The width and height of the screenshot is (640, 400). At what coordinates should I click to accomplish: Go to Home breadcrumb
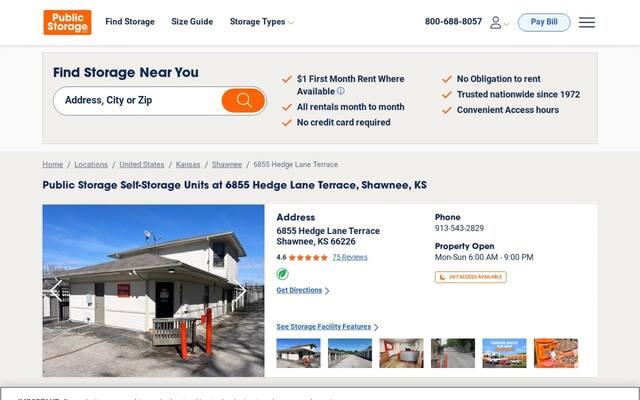pos(53,164)
